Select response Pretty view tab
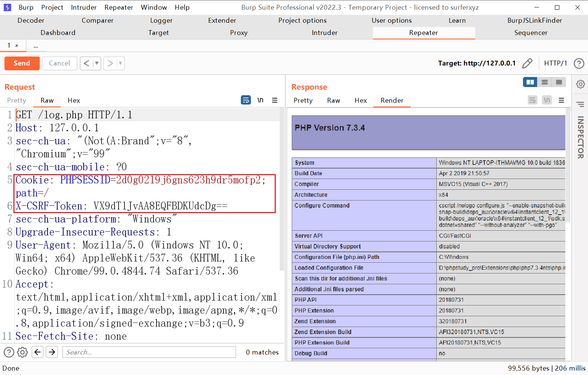 (303, 100)
